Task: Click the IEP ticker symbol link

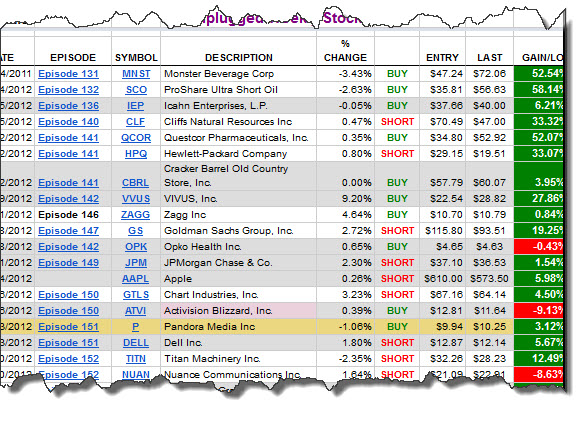Action: coord(136,106)
